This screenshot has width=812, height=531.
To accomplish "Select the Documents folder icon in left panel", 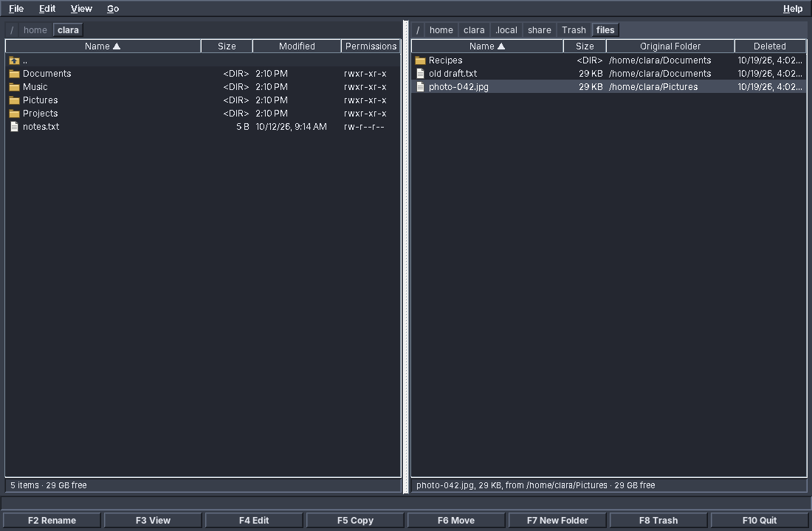I will click(15, 74).
